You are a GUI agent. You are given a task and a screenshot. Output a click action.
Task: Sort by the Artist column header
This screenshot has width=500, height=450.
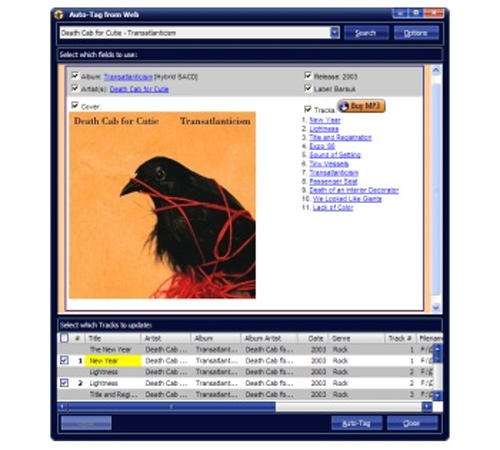pos(165,338)
